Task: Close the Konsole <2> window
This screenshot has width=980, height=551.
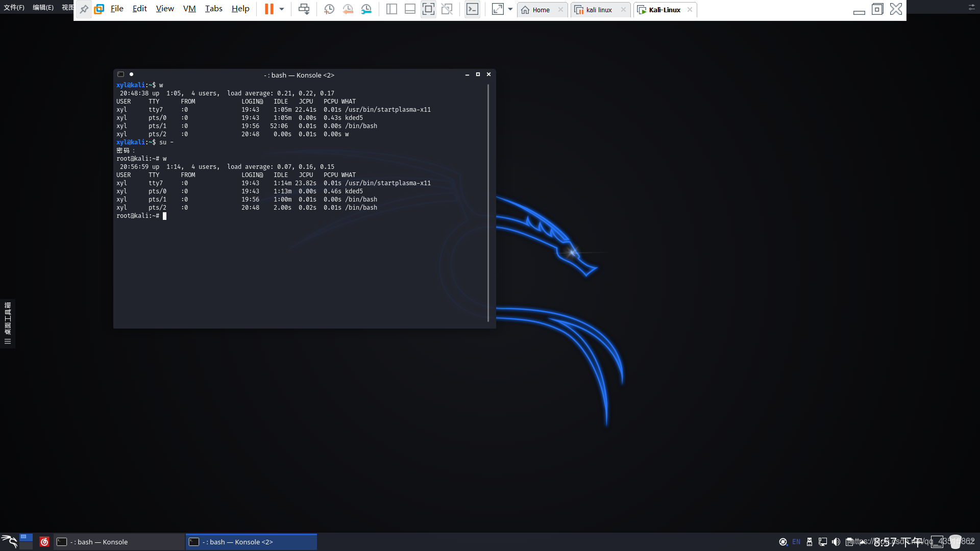Action: (x=488, y=74)
